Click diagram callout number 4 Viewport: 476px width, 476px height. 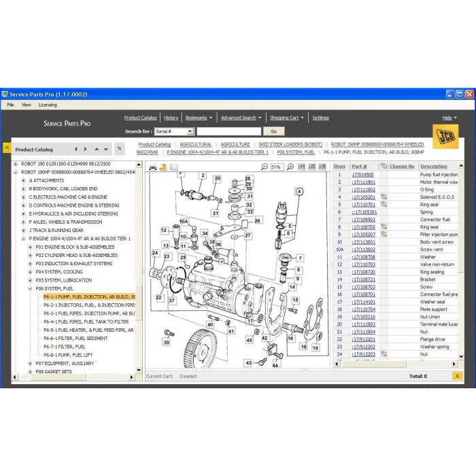tap(299, 192)
